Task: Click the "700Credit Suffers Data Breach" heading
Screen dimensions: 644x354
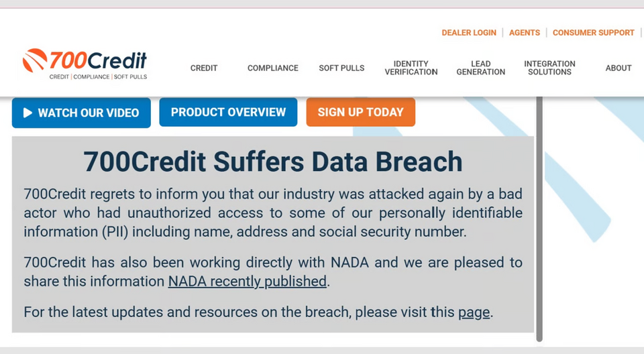Action: (x=273, y=162)
